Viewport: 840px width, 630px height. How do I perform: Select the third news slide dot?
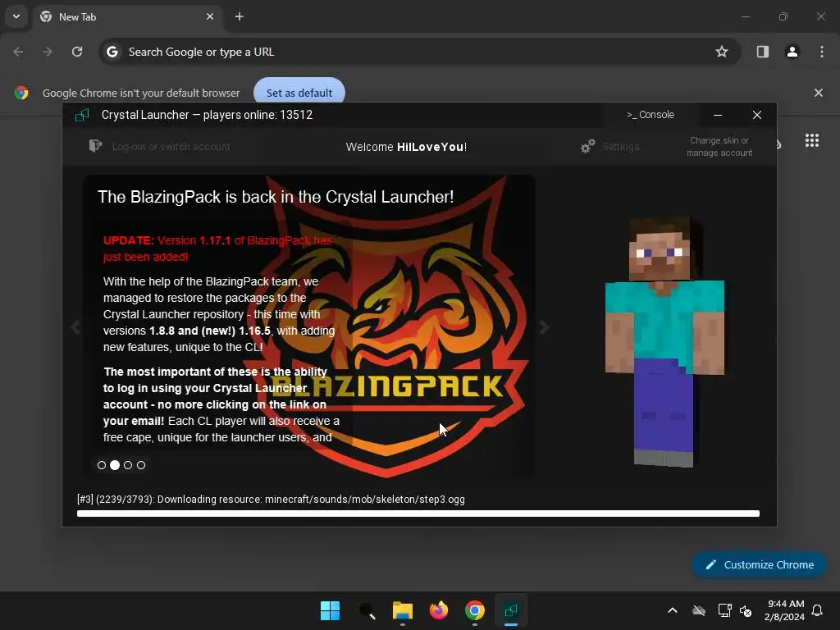(x=127, y=465)
